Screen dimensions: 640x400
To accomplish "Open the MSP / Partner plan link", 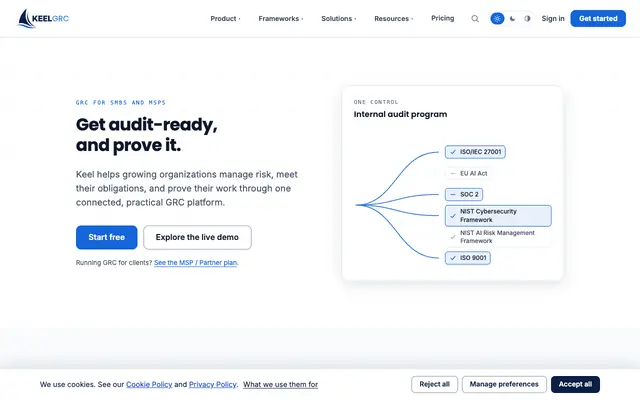I will pos(196,262).
